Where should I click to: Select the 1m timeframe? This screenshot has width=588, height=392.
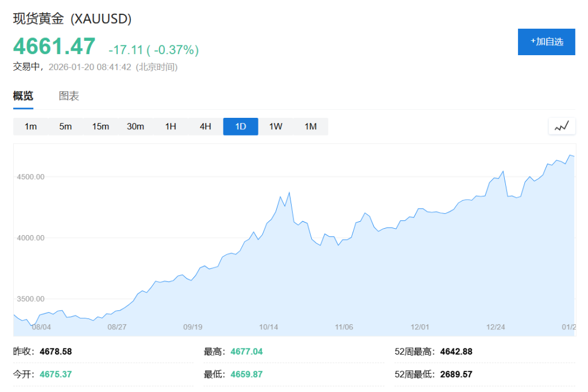[x=30, y=126]
